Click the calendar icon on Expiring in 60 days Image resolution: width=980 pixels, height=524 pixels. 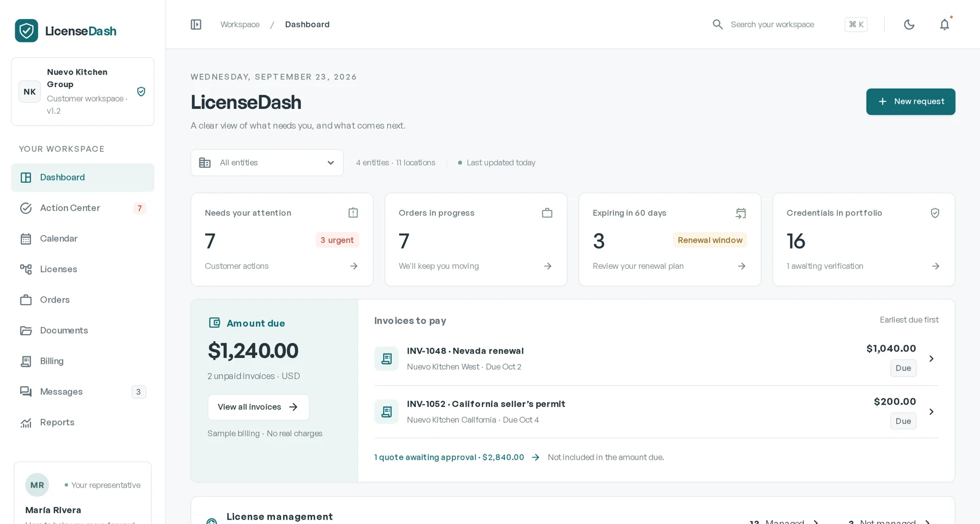[x=741, y=213]
